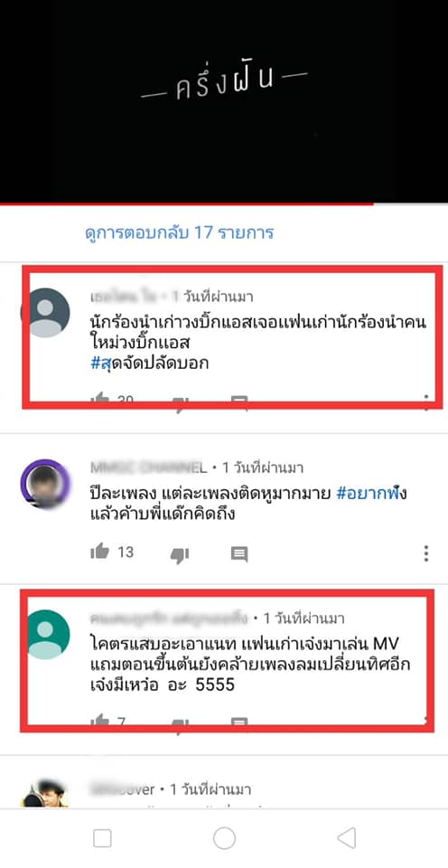The image size is (448, 868).
Task: Tap Android back triangle button
Action: pos(347,838)
